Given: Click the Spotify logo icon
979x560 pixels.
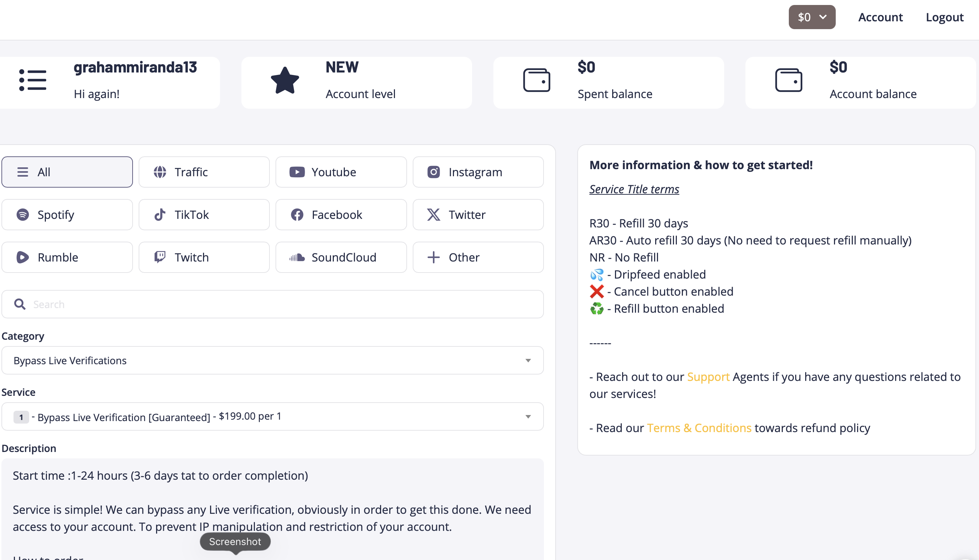Looking at the screenshot, I should coord(23,215).
